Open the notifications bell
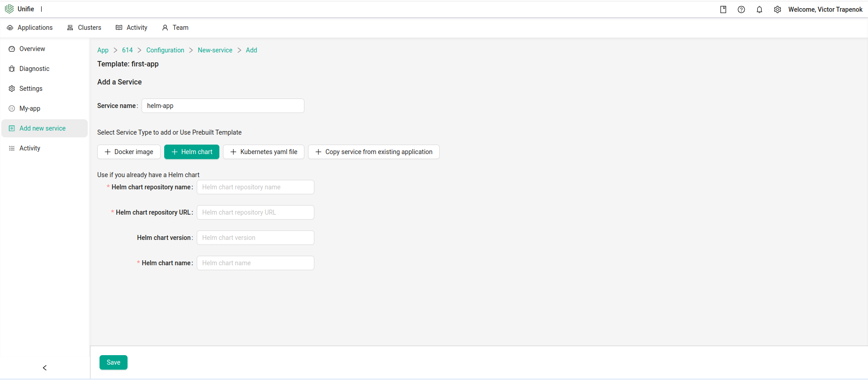Image resolution: width=868 pixels, height=380 pixels. pyautogui.click(x=759, y=9)
